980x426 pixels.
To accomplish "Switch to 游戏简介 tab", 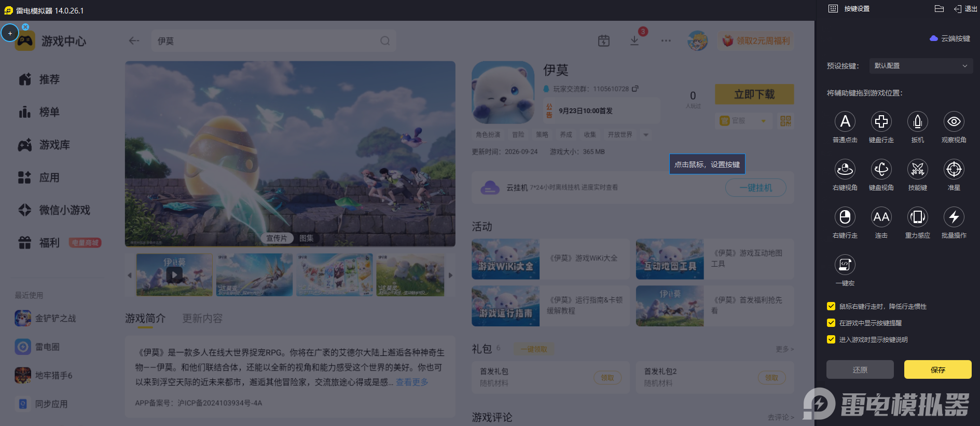I will coord(145,319).
